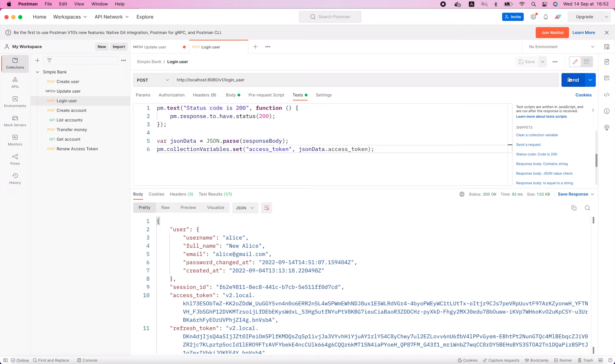Toggle response line wrap icon
Viewport: 615px width, 364px height.
pos(266,208)
